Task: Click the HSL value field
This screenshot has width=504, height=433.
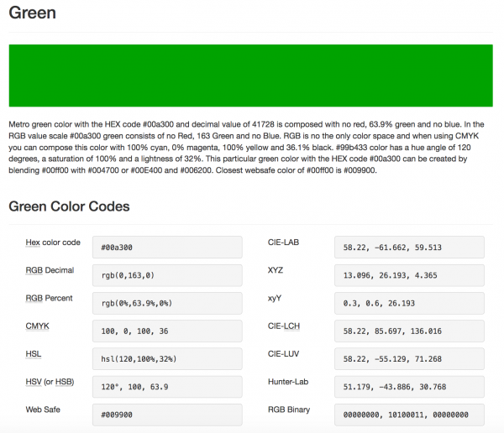Action: (x=168, y=358)
